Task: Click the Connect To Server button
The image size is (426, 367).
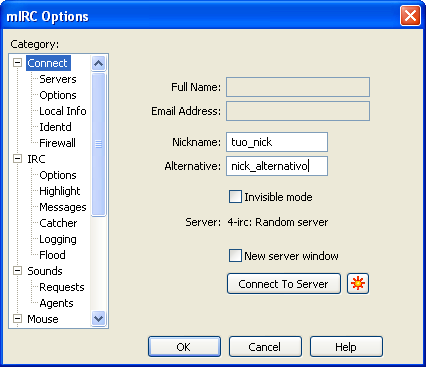Action: click(284, 284)
